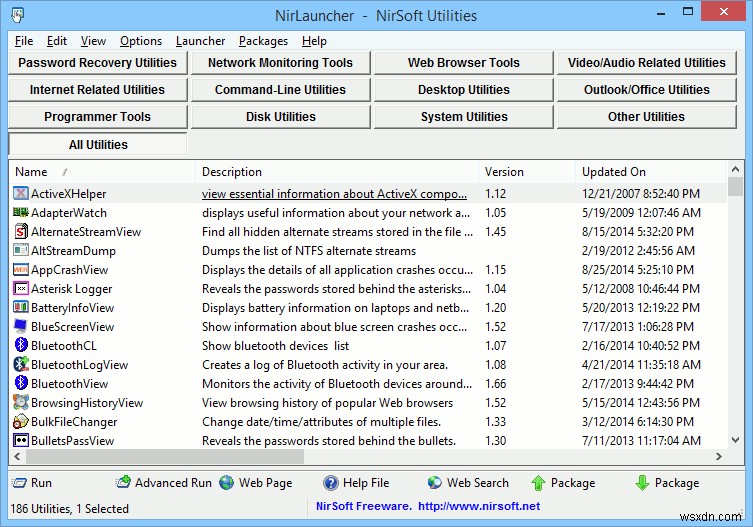Click the BulletsPassView row icon
Screen dimensions: 753x527
click(21, 441)
